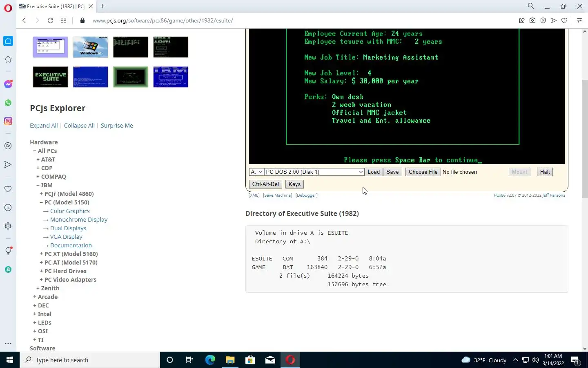
Task: Open Easy Setup menu icon
Action: pyautogui.click(x=579, y=20)
